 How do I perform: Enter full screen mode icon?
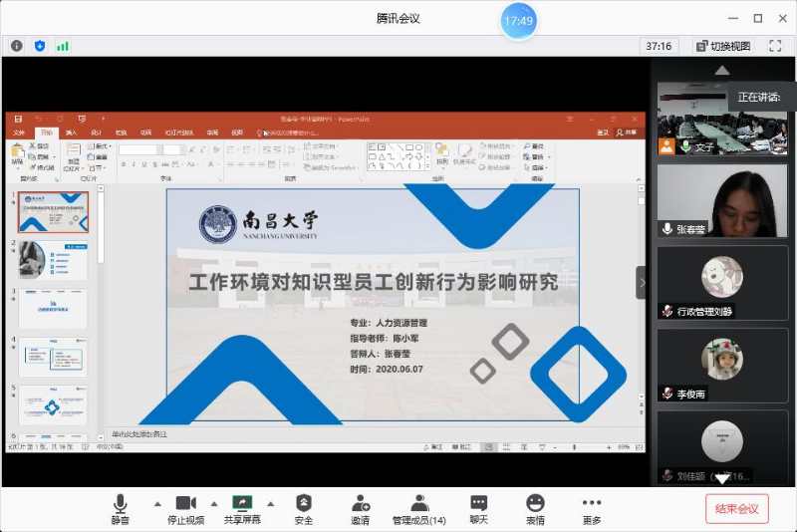(x=775, y=46)
